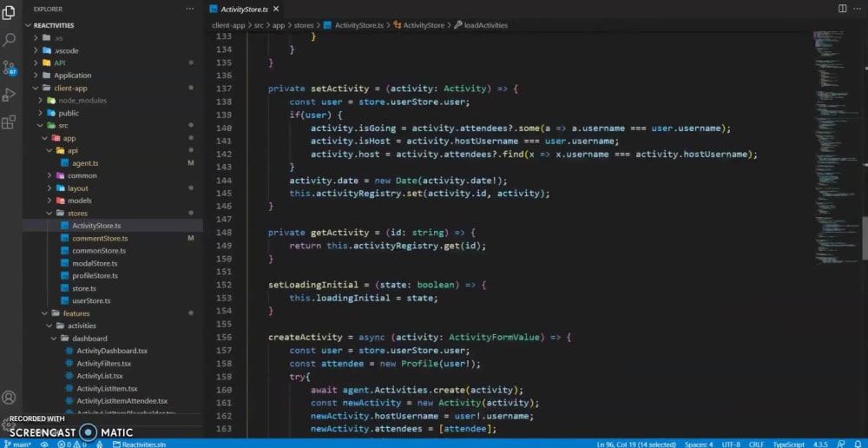Expand the models folder

(113, 201)
